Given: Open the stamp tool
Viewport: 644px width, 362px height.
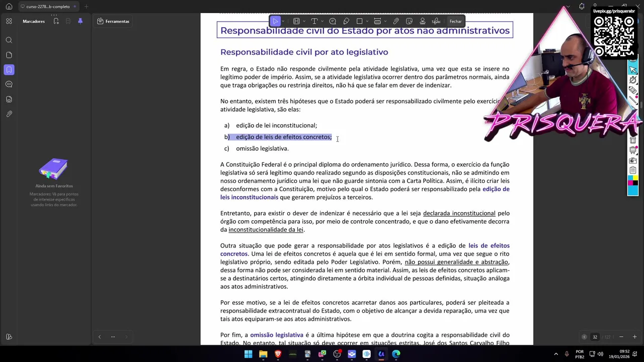Looking at the screenshot, I should click(x=423, y=21).
